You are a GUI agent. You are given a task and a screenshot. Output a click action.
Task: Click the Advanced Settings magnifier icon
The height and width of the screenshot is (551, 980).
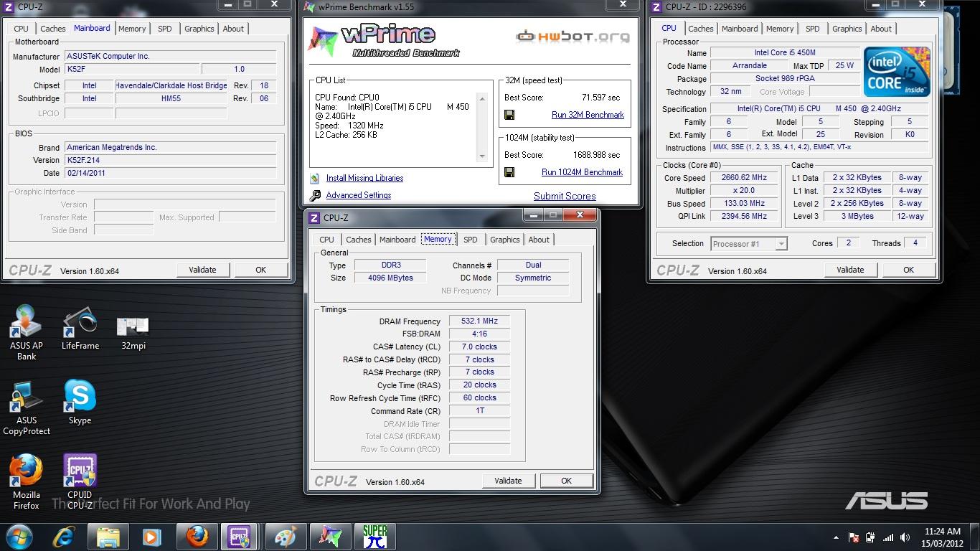[315, 195]
